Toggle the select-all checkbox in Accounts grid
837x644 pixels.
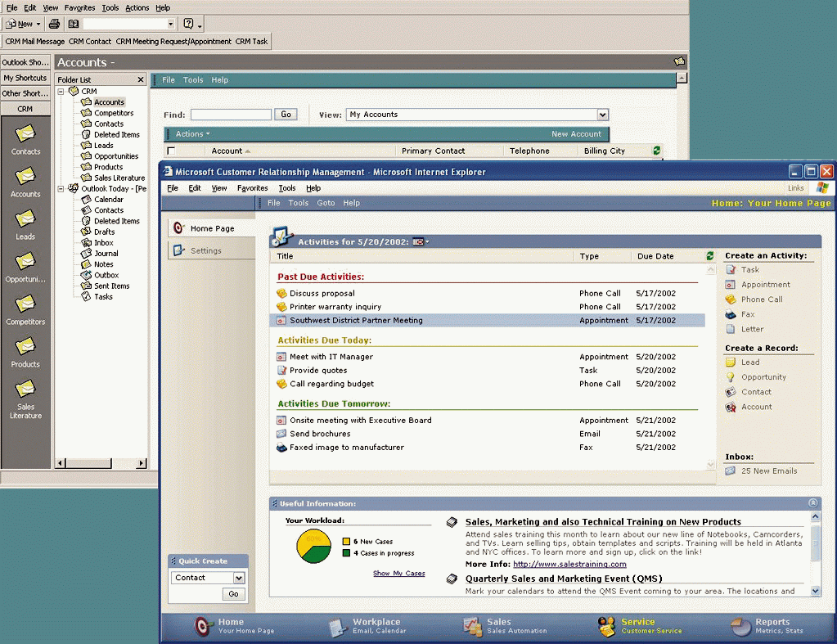(x=171, y=151)
